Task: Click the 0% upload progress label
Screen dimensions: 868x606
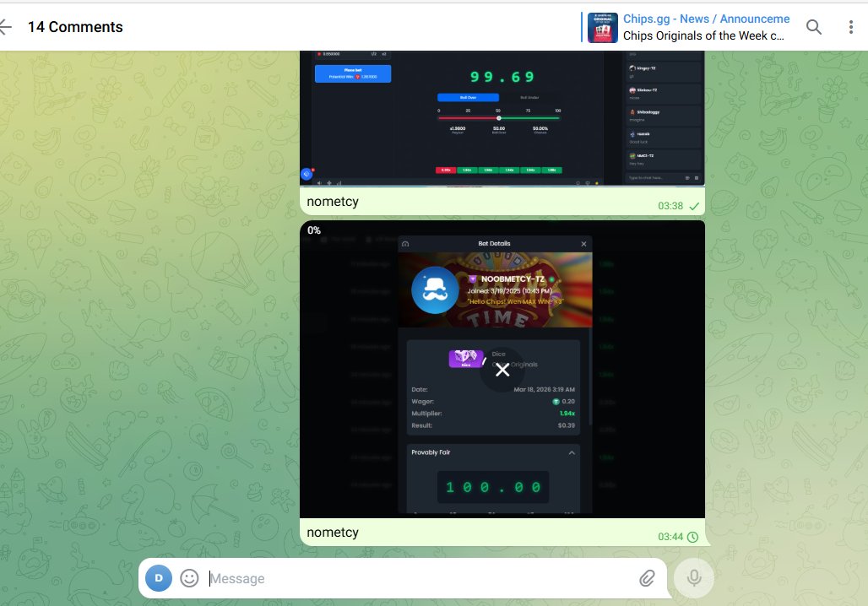Action: pyautogui.click(x=314, y=230)
